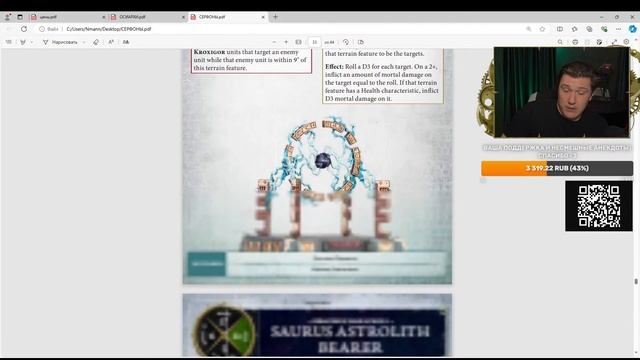
Task: Open split screen view
Action: (x=560, y=29)
